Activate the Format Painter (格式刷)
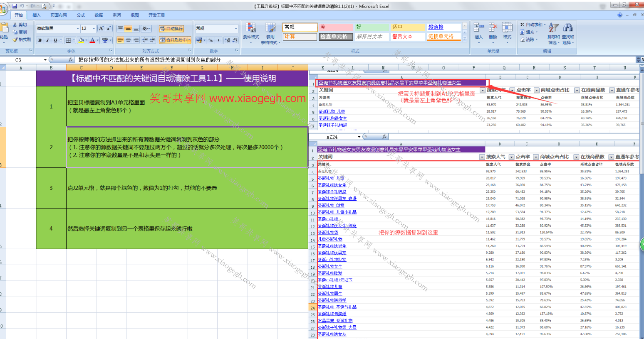This screenshot has width=644, height=339. point(22,39)
